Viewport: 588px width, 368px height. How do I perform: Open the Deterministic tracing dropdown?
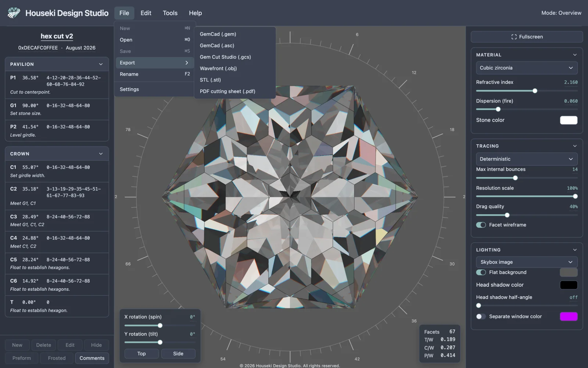click(x=527, y=159)
